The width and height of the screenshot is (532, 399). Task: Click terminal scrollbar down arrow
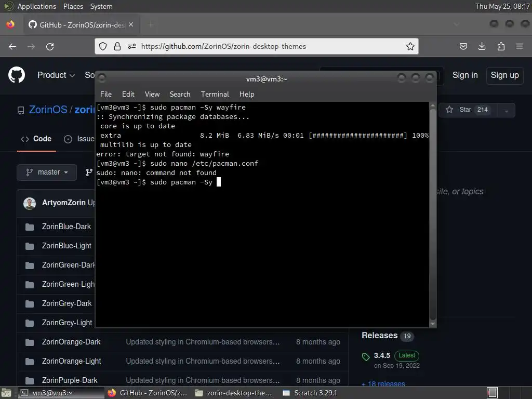433,324
